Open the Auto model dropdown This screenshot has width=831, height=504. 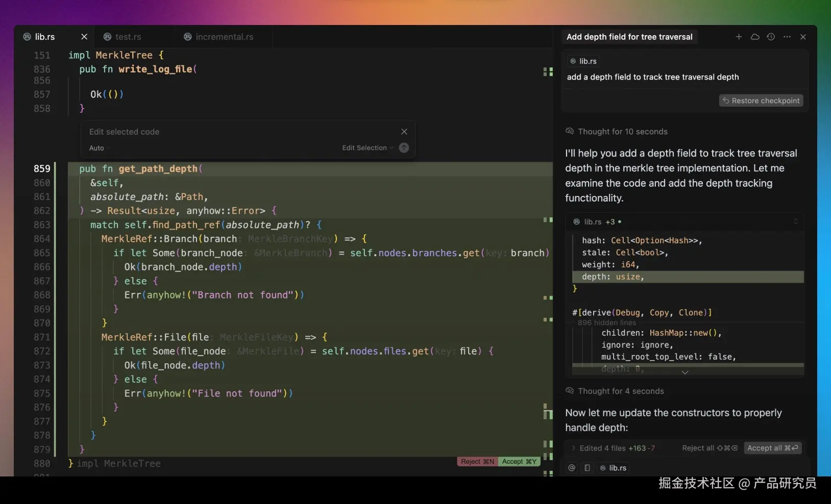(99, 148)
